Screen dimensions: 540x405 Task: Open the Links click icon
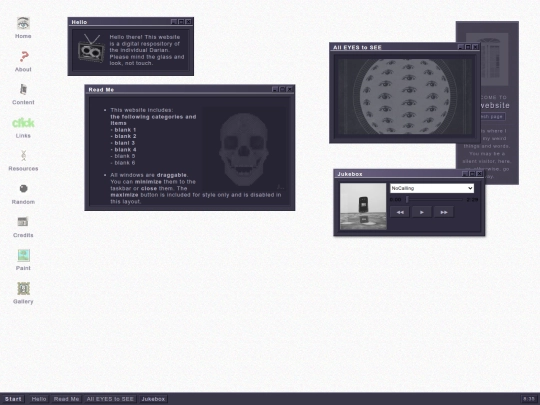[x=23, y=123]
